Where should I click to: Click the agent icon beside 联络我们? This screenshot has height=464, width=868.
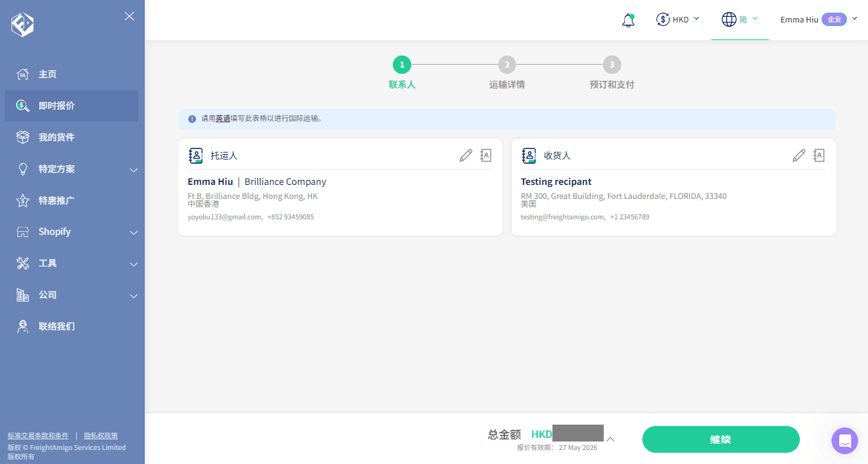(22, 327)
